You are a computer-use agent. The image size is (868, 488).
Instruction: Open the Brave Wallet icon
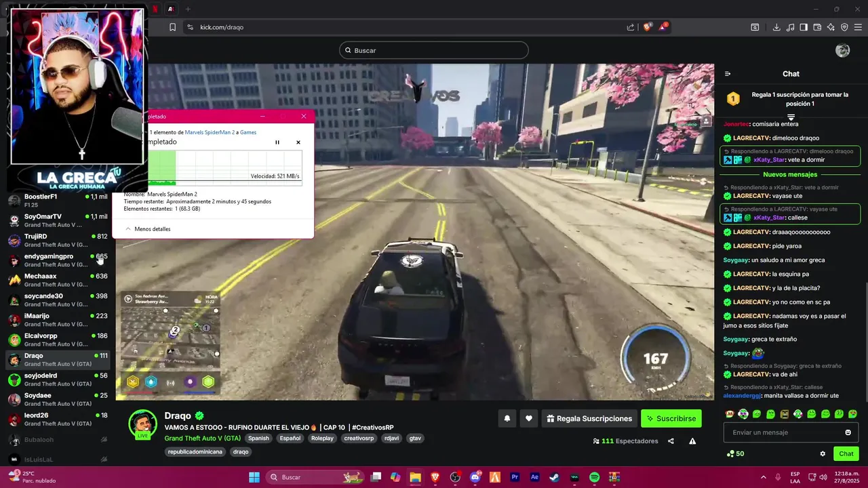(x=817, y=27)
